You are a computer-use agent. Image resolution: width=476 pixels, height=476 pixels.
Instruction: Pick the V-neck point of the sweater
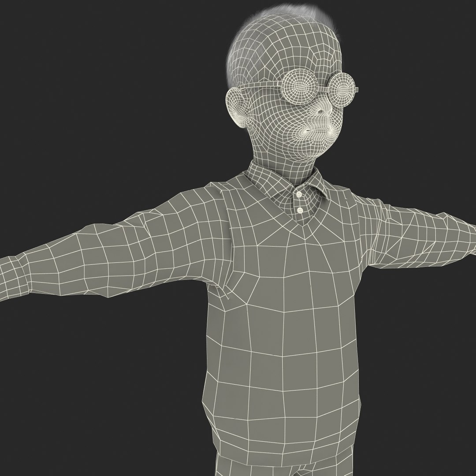point(303,226)
